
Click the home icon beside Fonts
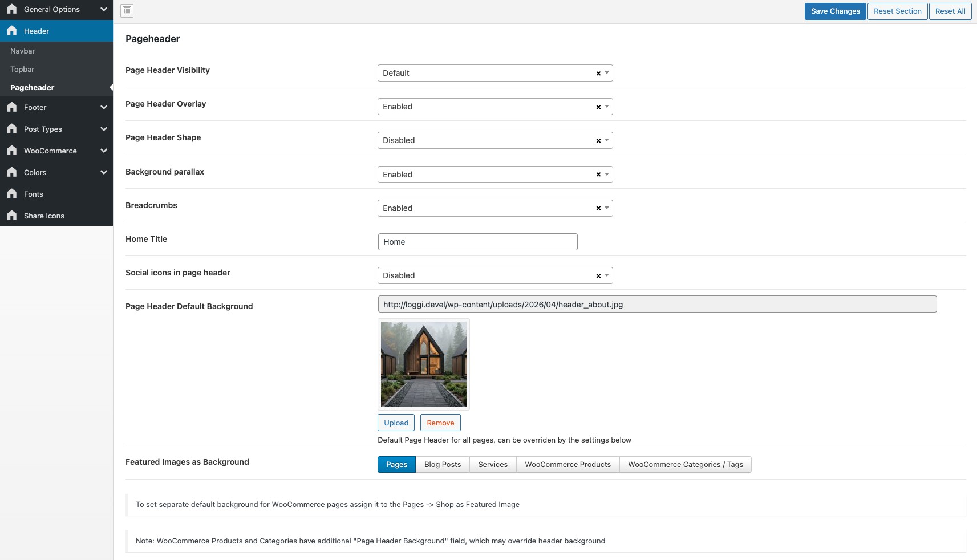click(x=12, y=194)
